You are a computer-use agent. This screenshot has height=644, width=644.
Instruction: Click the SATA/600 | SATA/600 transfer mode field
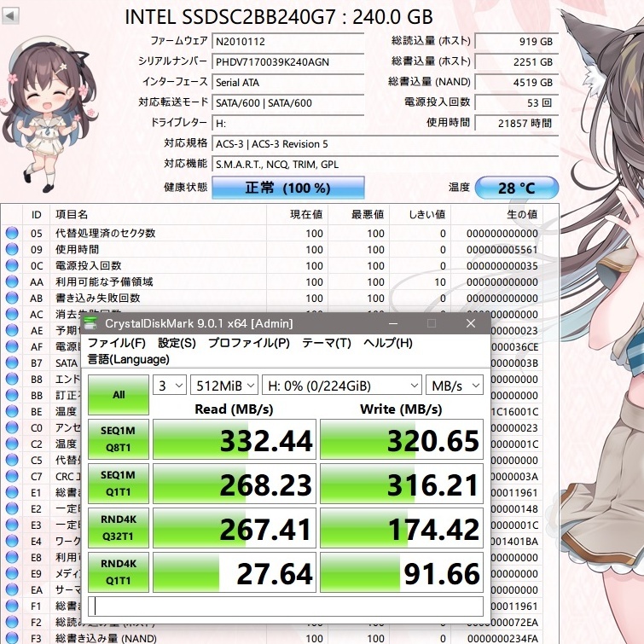(x=288, y=102)
